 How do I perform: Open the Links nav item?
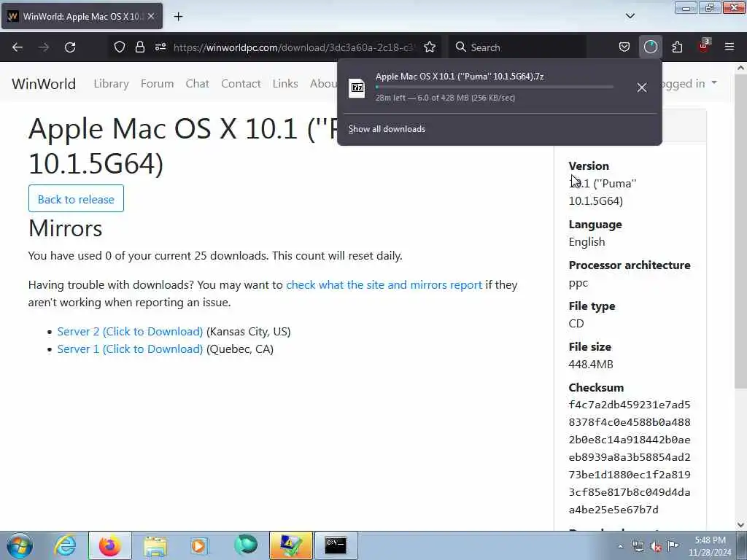[285, 83]
